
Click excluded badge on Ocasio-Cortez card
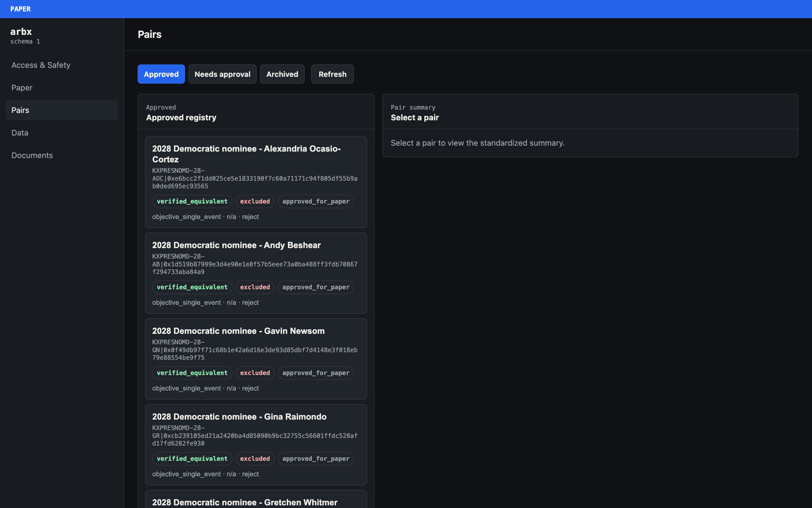point(255,202)
